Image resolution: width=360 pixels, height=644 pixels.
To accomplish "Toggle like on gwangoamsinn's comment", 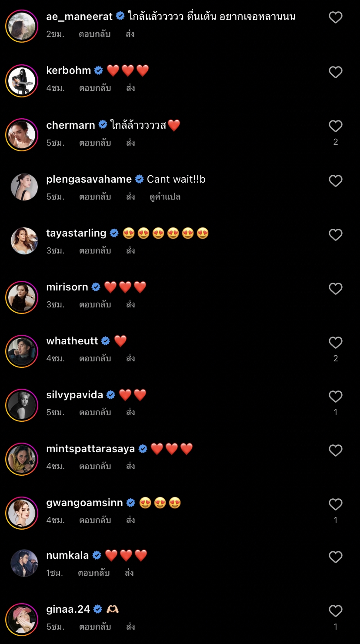I will tap(335, 504).
